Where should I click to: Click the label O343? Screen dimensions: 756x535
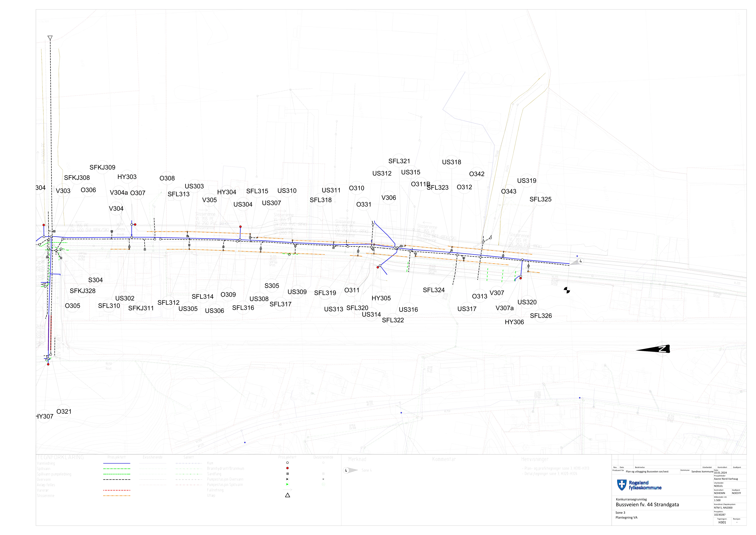(509, 192)
